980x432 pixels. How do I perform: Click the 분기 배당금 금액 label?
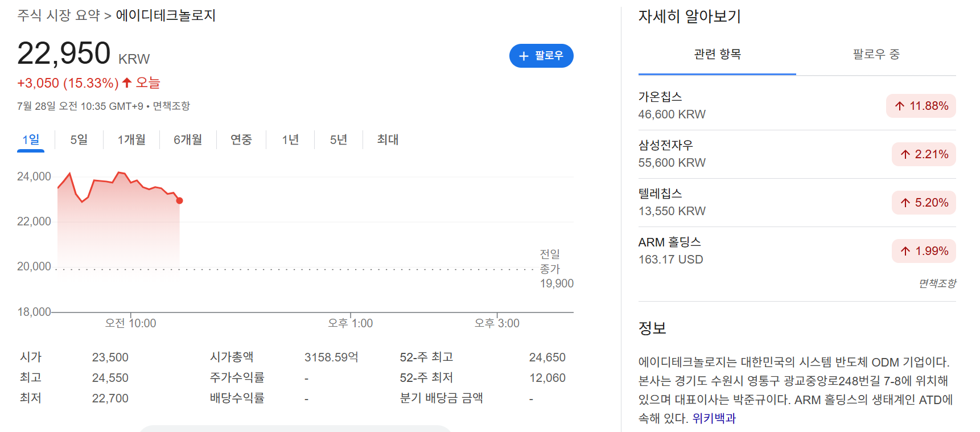pyautogui.click(x=442, y=398)
